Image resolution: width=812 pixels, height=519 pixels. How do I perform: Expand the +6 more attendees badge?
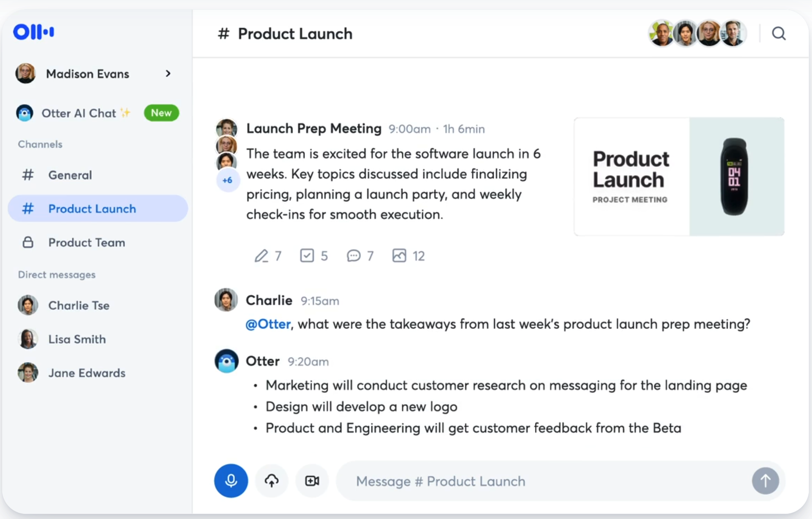pos(227,180)
